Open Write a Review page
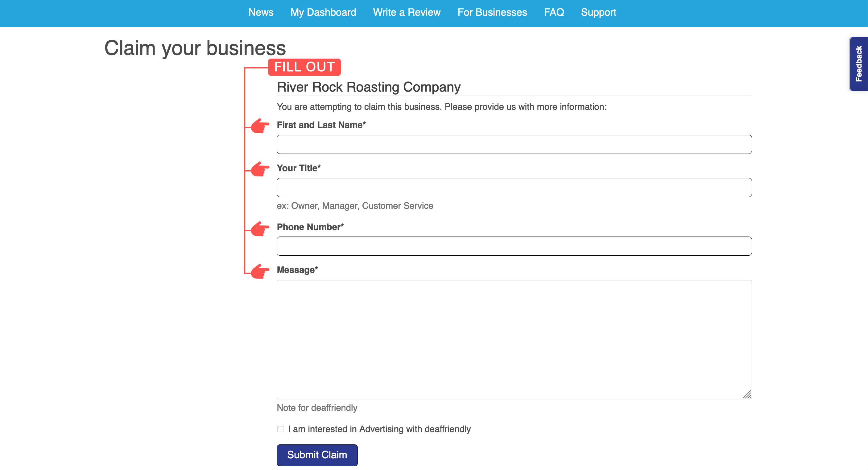The height and width of the screenshot is (470, 868). tap(407, 12)
